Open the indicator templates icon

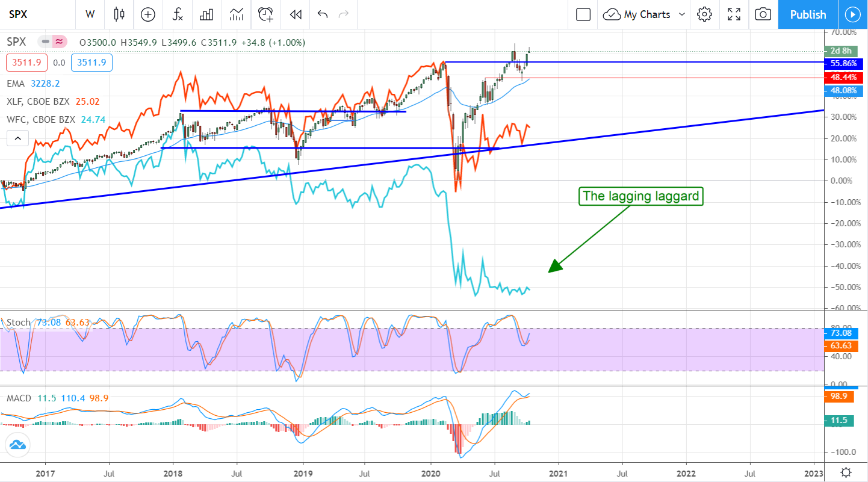point(236,14)
